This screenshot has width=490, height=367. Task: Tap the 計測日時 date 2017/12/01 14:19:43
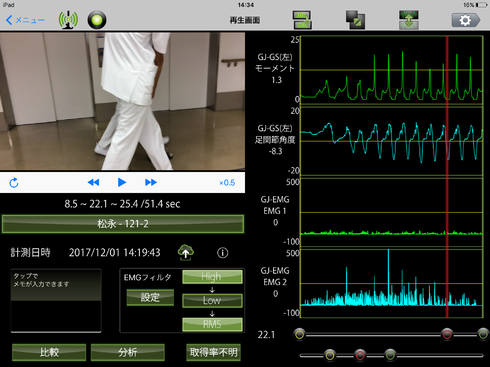point(115,253)
